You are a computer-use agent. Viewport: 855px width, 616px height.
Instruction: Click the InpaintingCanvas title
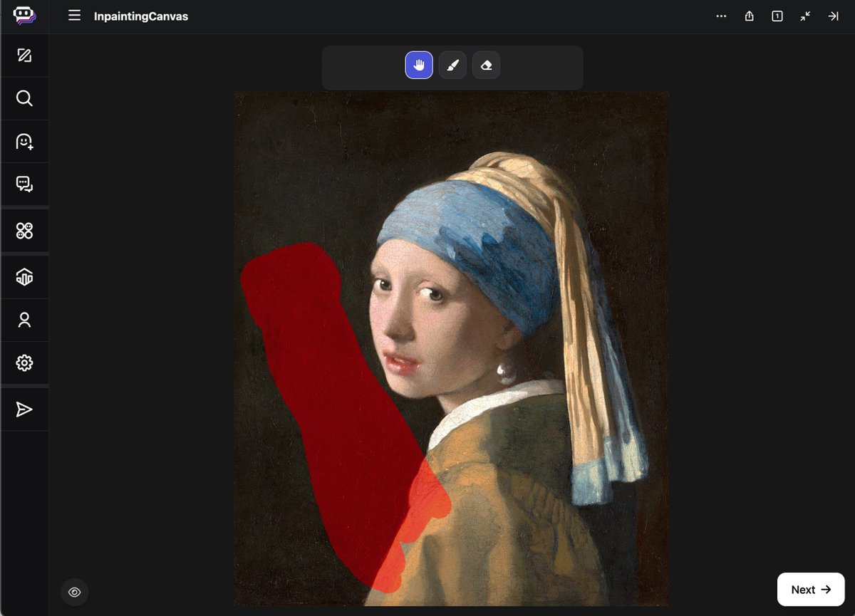tap(141, 16)
